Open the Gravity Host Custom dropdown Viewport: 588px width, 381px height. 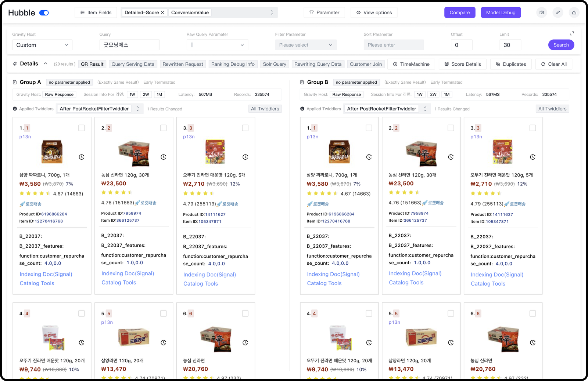click(42, 45)
